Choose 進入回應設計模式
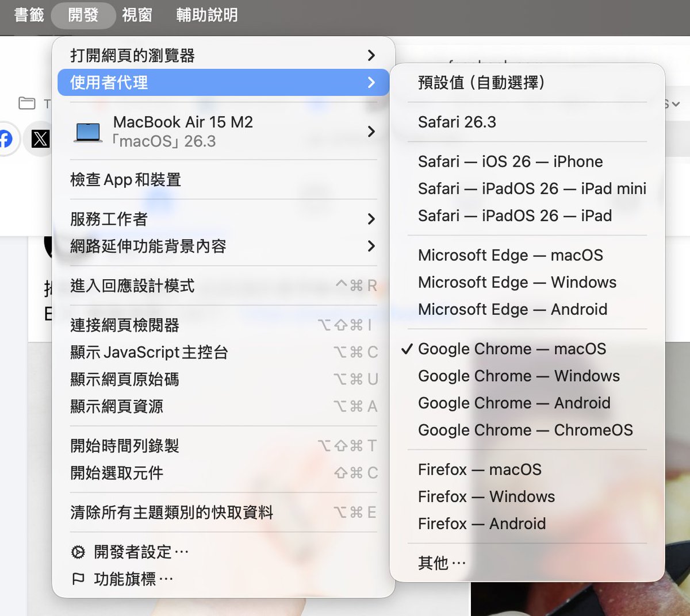The height and width of the screenshot is (616, 690). point(224,286)
